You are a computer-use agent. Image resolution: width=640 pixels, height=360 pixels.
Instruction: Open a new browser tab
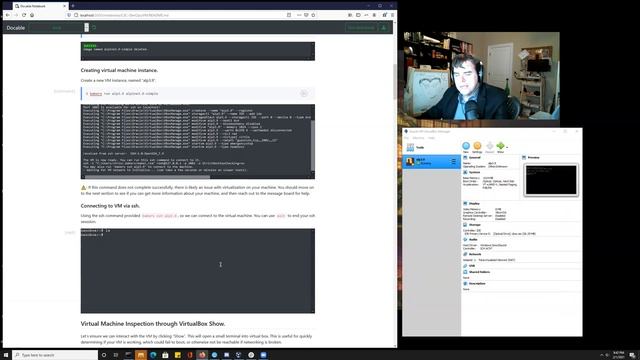pyautogui.click(x=73, y=6)
